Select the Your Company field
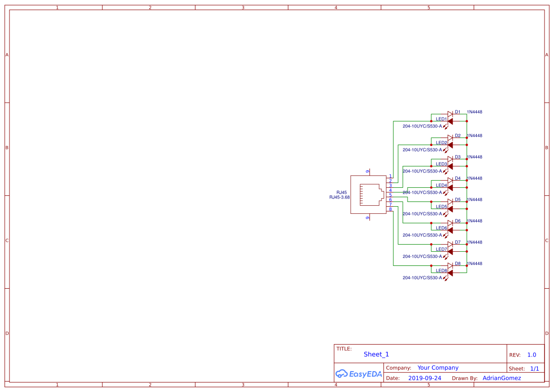This screenshot has height=392, width=554. click(x=437, y=367)
